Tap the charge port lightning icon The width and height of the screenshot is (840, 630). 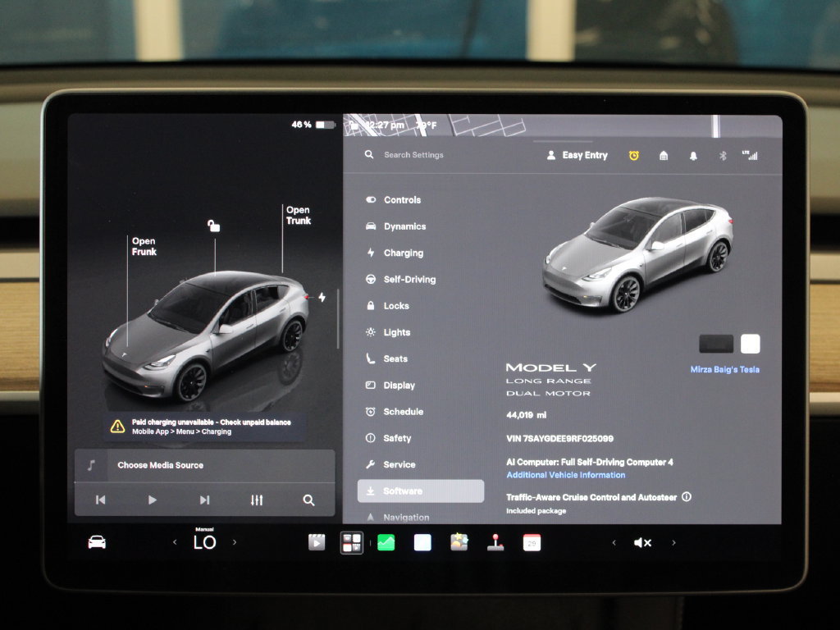pyautogui.click(x=322, y=297)
